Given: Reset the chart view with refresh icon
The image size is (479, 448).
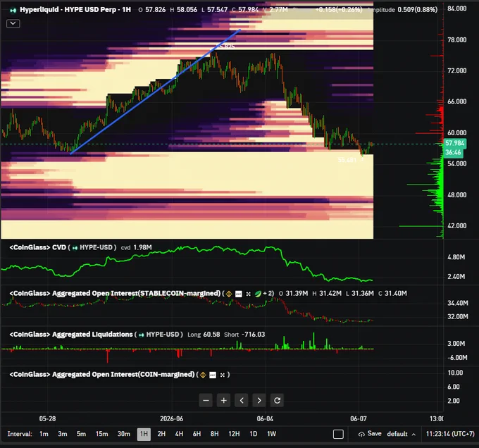Looking at the screenshot, I should click(277, 400).
